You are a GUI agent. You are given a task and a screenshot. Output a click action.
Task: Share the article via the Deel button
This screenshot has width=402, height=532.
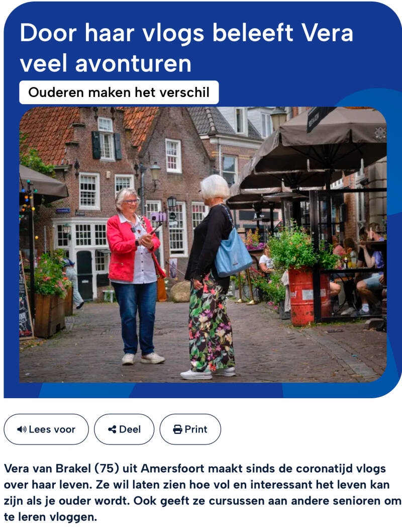tap(124, 429)
